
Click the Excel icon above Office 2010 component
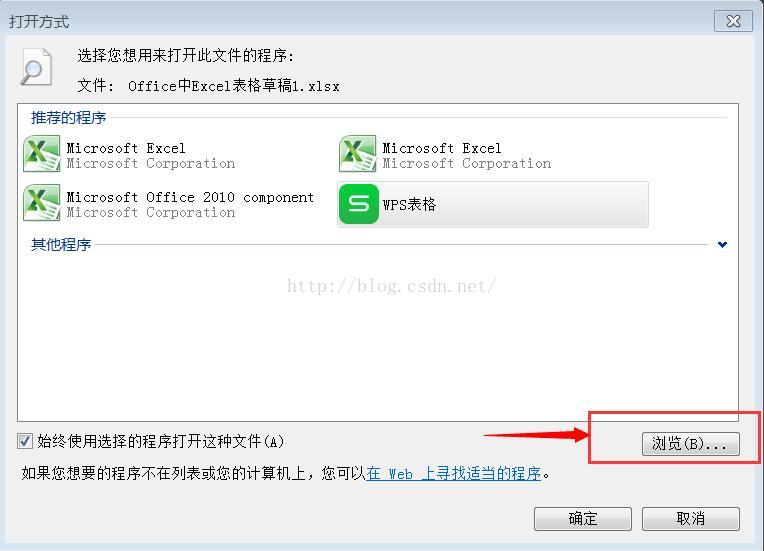[42, 154]
